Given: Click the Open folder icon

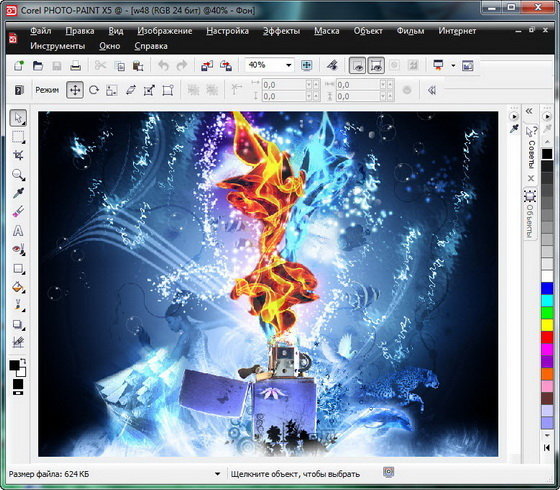Looking at the screenshot, I should [38, 66].
